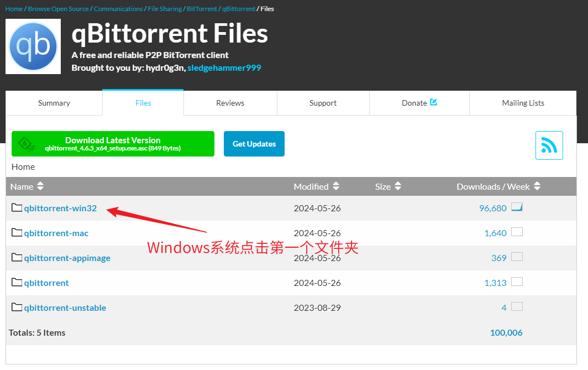Open the sledgehammer999 author link

[224, 68]
